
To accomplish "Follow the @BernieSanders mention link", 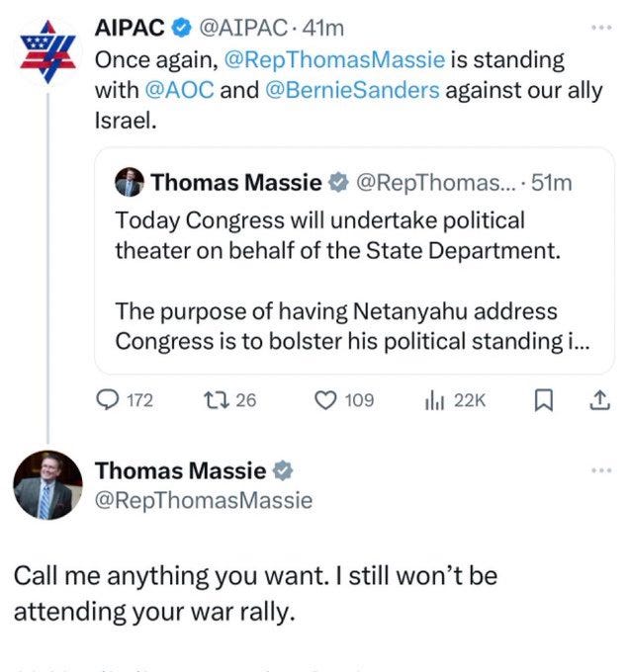I will coord(352,91).
